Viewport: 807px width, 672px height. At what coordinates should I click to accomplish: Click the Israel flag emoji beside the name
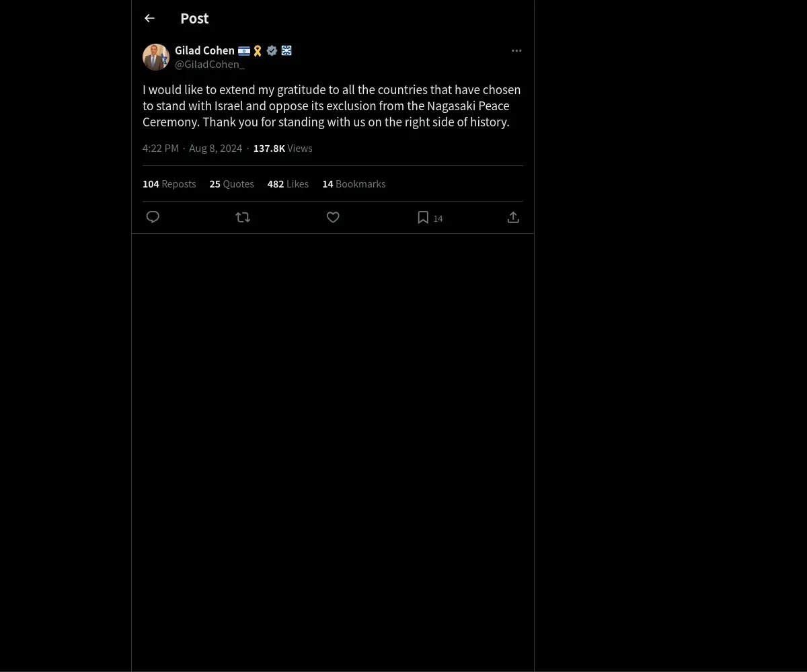244,50
